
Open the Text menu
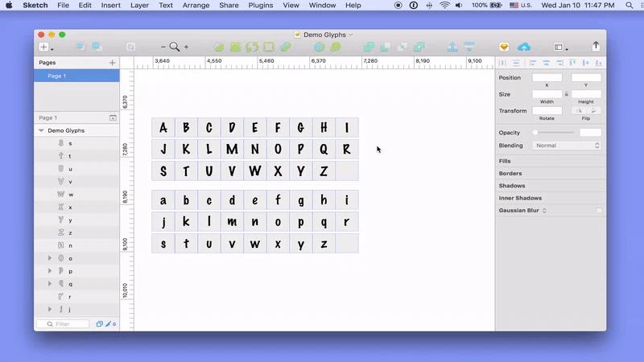(166, 6)
